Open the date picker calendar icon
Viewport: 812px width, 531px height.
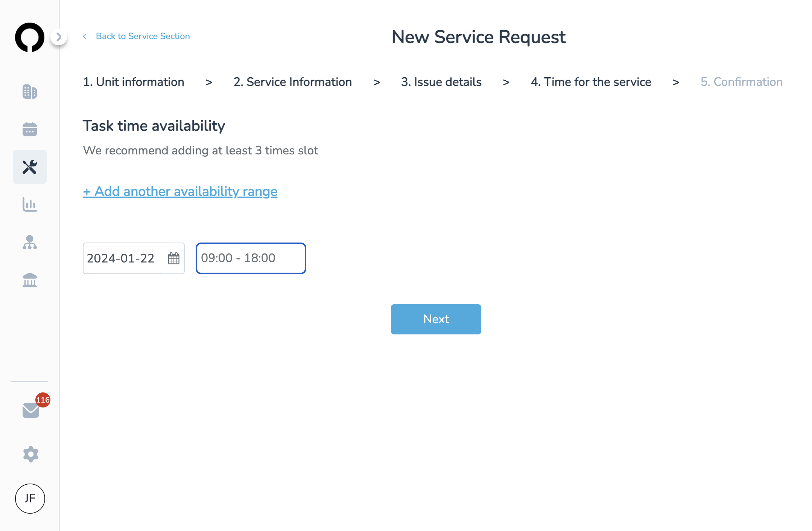(174, 258)
